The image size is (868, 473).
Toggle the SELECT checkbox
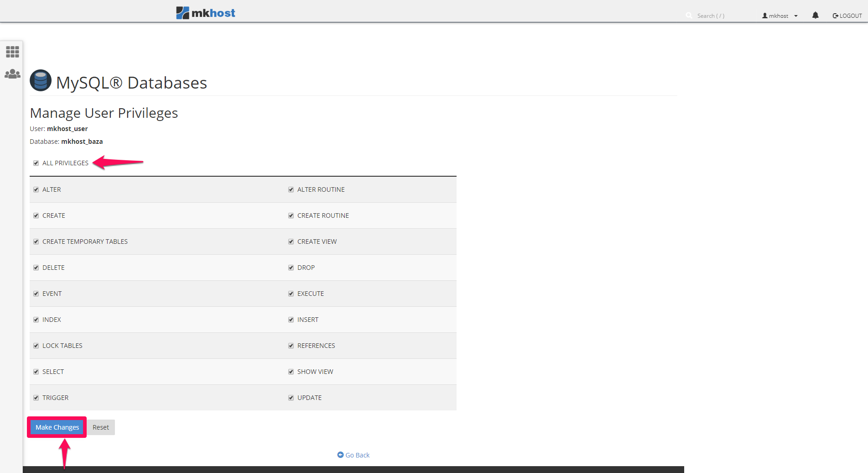point(36,372)
